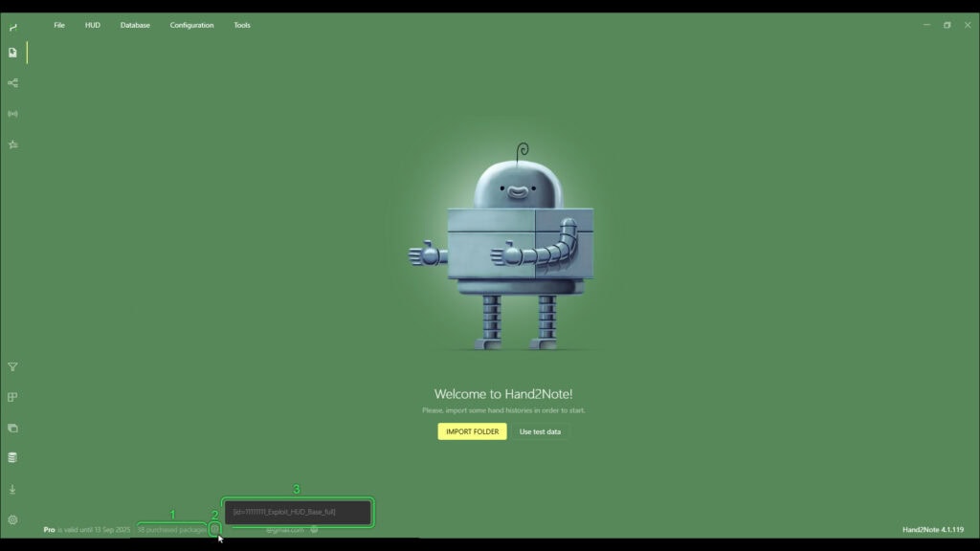
Task: Restore down the Hand2Note window
Action: pos(947,25)
